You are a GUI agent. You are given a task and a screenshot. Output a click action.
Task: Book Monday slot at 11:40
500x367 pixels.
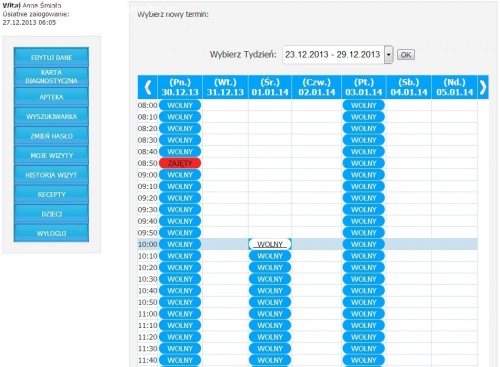pos(180,360)
